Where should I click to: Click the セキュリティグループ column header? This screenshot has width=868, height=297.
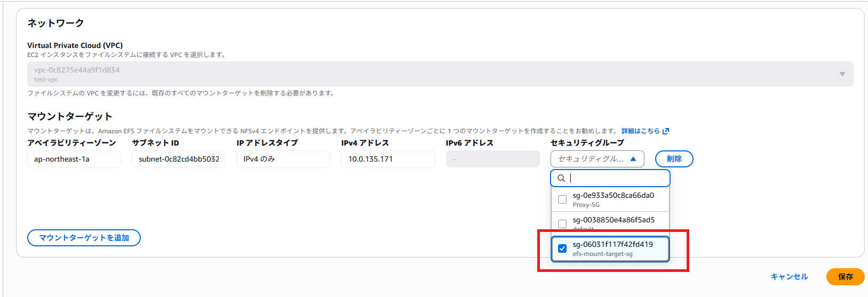587,143
